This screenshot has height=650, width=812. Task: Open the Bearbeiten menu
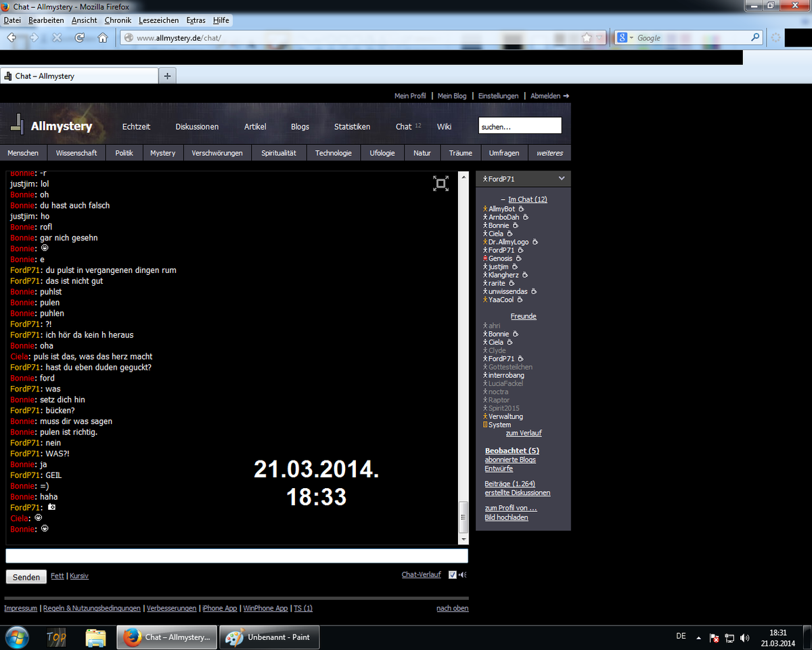point(46,20)
